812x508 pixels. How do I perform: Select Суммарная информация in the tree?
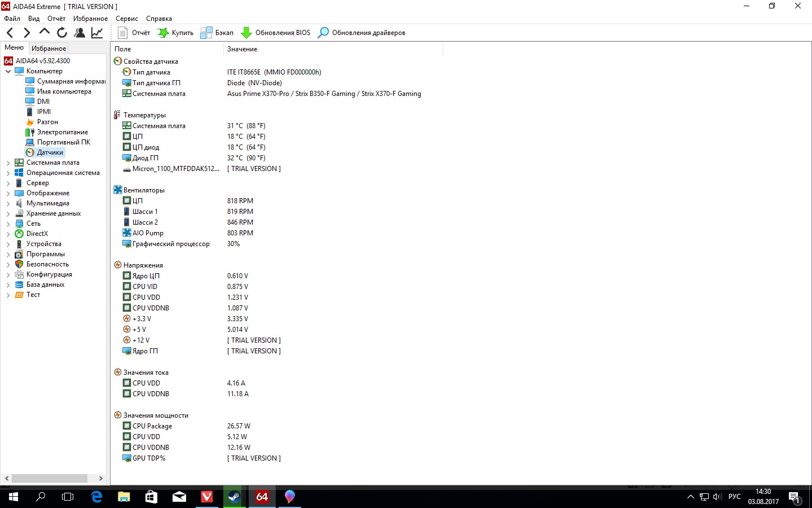[65, 81]
